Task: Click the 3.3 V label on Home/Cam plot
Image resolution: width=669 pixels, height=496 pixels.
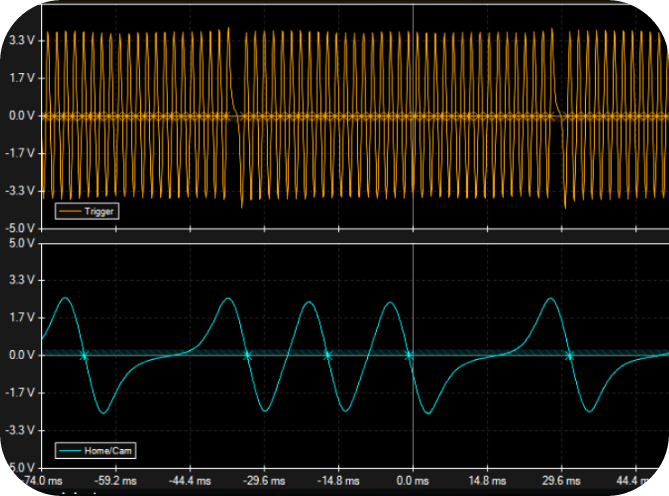Action: [x=22, y=280]
